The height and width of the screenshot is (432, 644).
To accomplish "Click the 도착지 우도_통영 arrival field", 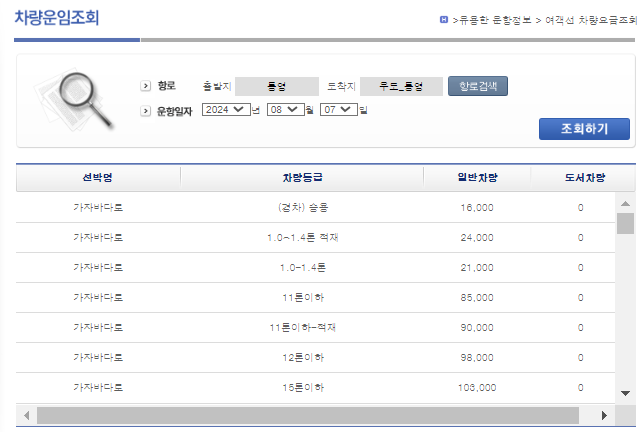I will click(401, 86).
